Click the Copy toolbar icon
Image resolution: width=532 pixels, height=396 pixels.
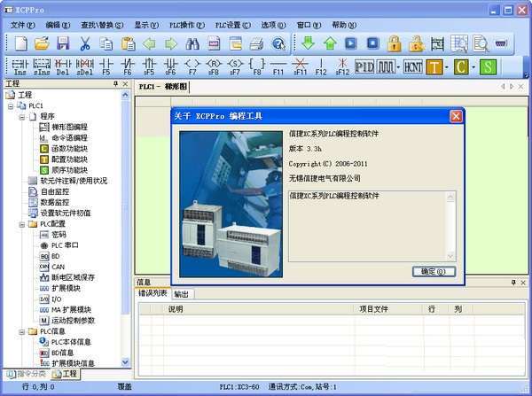pos(106,43)
